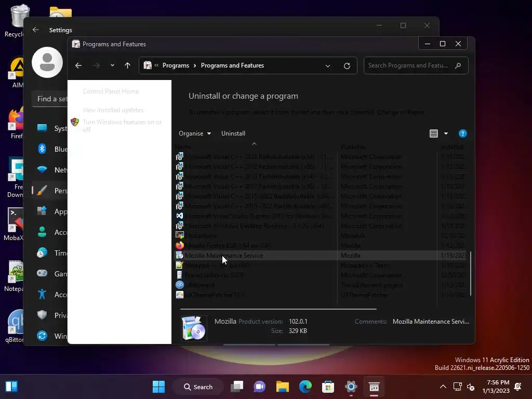The height and width of the screenshot is (399, 532).
Task: Open File Explorer from taskbar
Action: [x=282, y=387]
